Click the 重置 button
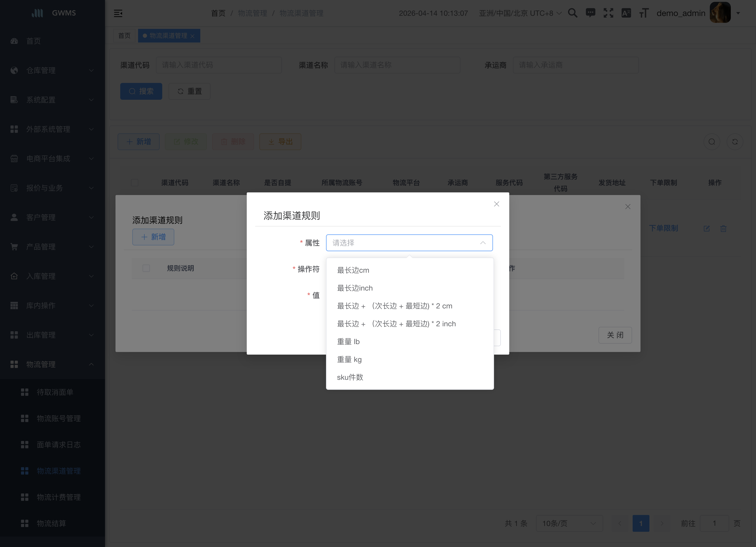Viewport: 756px width, 547px height. (x=189, y=91)
